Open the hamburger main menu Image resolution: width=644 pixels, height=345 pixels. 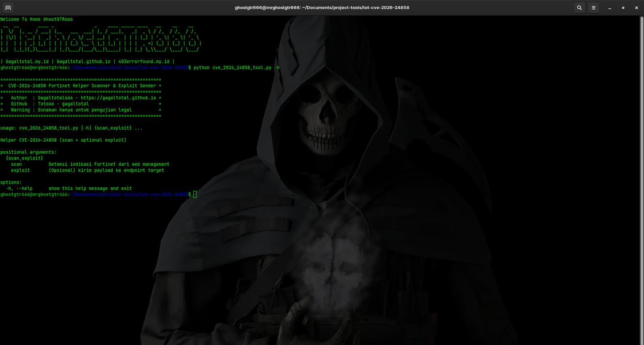click(x=594, y=8)
